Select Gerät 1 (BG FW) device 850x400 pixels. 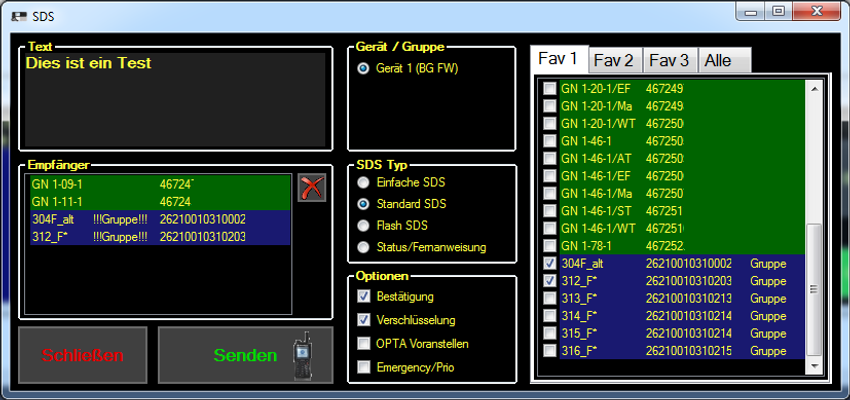point(364,68)
